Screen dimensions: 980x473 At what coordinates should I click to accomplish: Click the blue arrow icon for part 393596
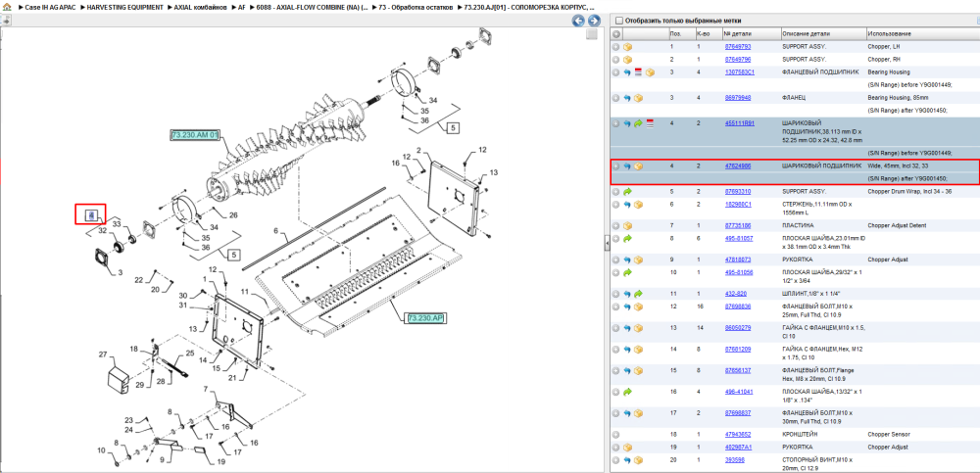[627, 460]
